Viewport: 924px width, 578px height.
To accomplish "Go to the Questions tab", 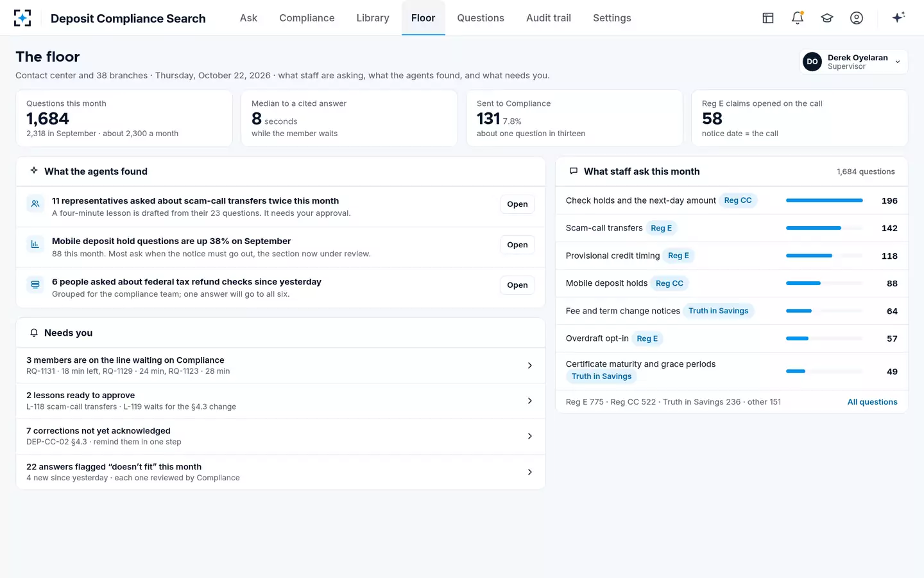I will coord(481,18).
